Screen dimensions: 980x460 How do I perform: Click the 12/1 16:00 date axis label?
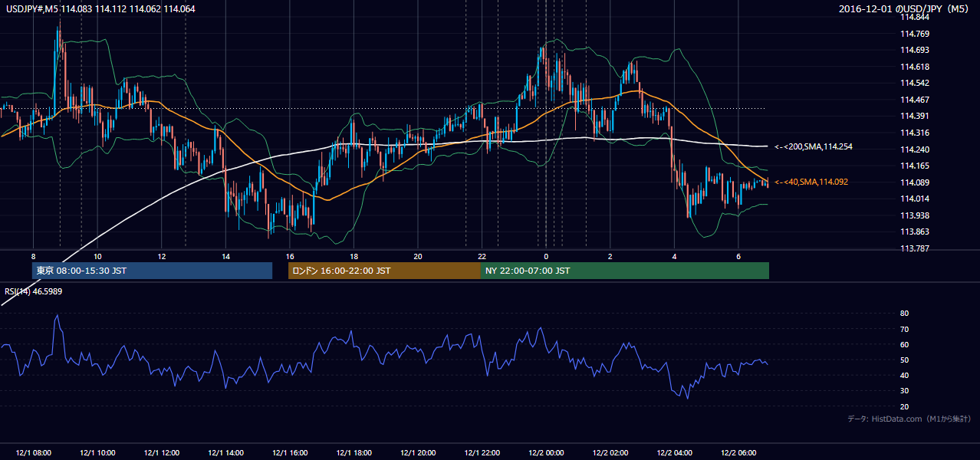[x=289, y=452]
